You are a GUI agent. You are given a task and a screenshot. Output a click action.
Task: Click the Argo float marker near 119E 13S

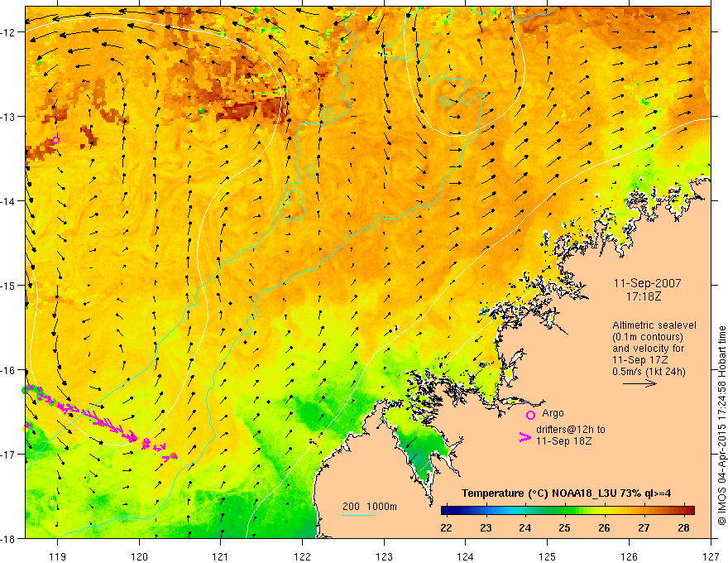(55, 140)
